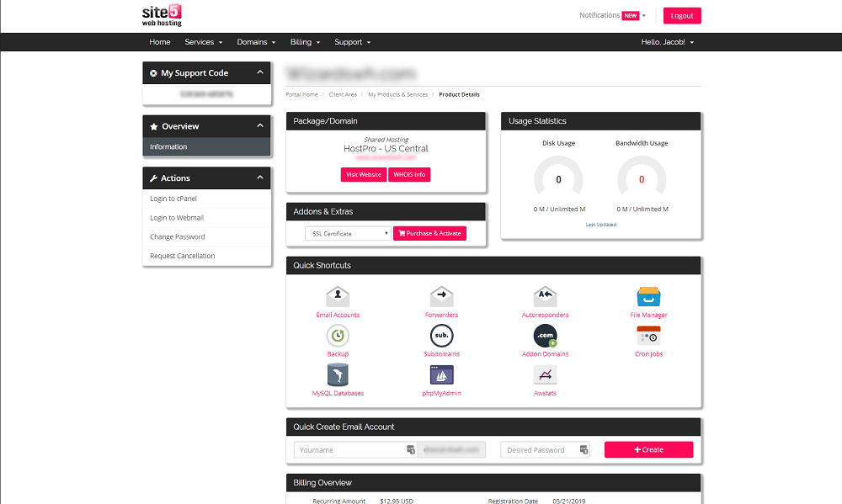Screen dimensions: 842x504
Task: Click the WHOIS Info button
Action: click(409, 174)
